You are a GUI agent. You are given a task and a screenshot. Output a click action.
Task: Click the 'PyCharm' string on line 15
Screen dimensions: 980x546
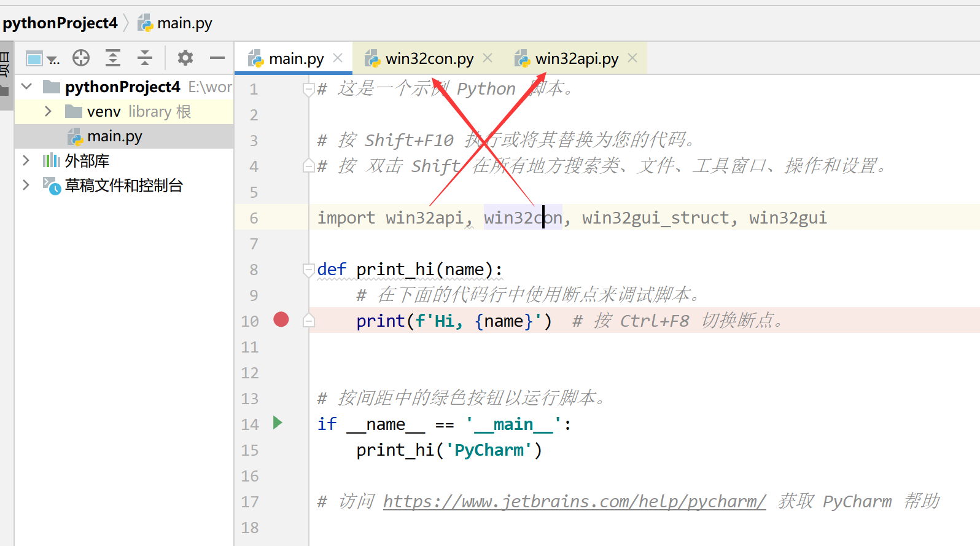point(489,450)
